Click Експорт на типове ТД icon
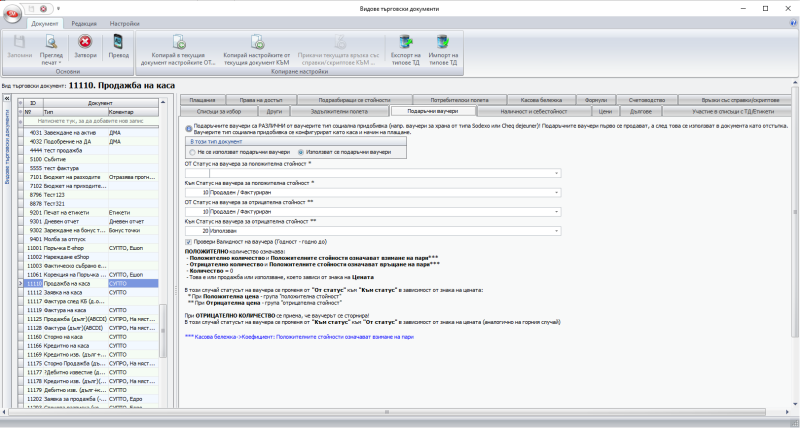Image resolution: width=800 pixels, height=428 pixels. [406, 49]
